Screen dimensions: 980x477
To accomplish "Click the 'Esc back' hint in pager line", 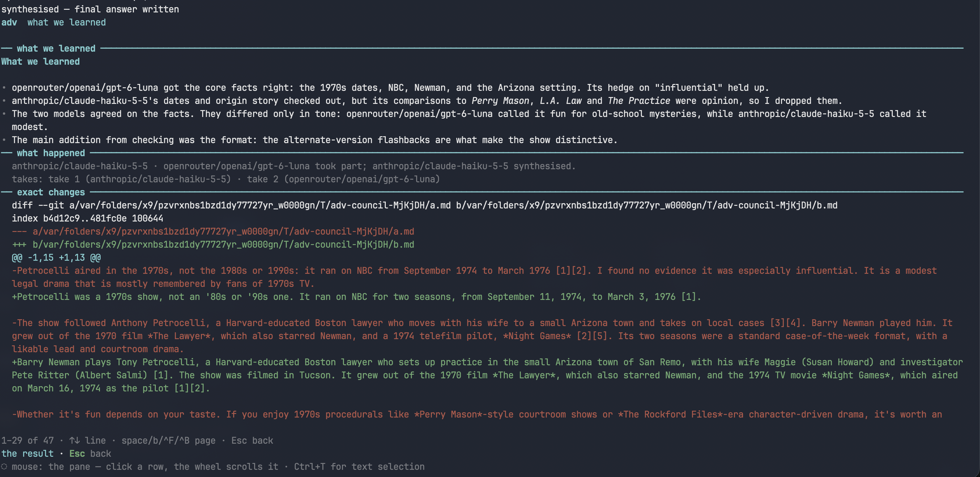I will tap(252, 440).
